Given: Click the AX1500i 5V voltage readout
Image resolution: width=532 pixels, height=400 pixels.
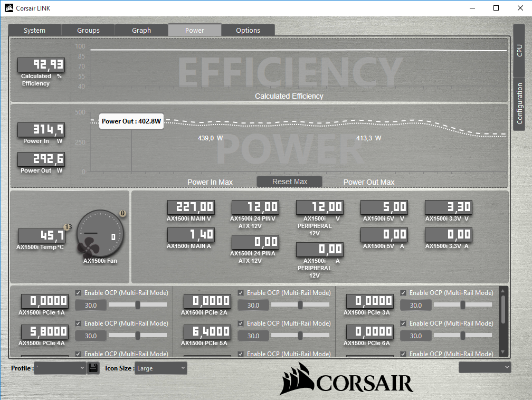Looking at the screenshot, I should 384,207.
